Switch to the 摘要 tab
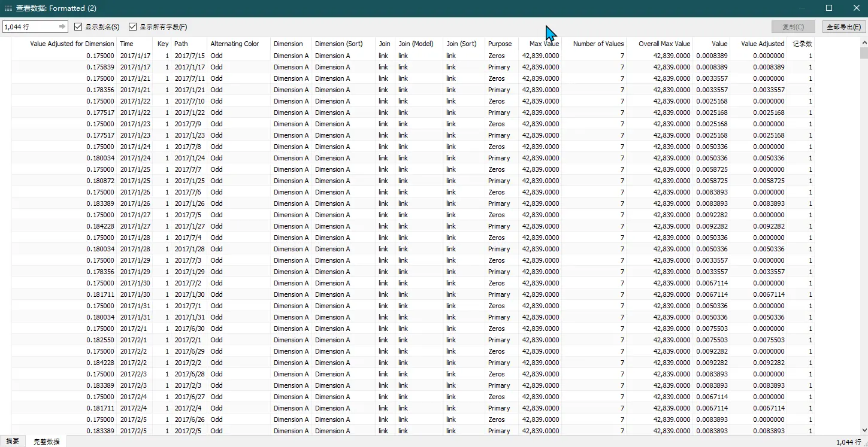Viewport: 868px width, 447px height. [x=13, y=442]
